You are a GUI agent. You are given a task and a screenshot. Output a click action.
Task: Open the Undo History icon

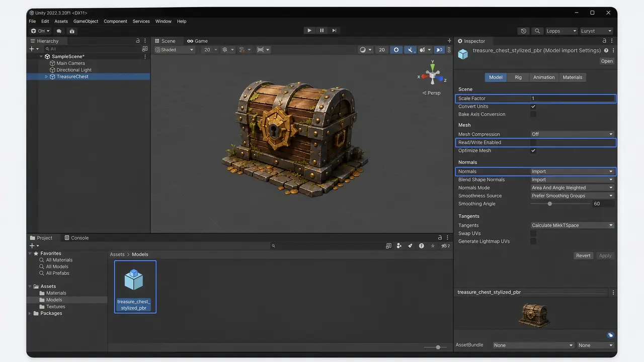pyautogui.click(x=524, y=31)
